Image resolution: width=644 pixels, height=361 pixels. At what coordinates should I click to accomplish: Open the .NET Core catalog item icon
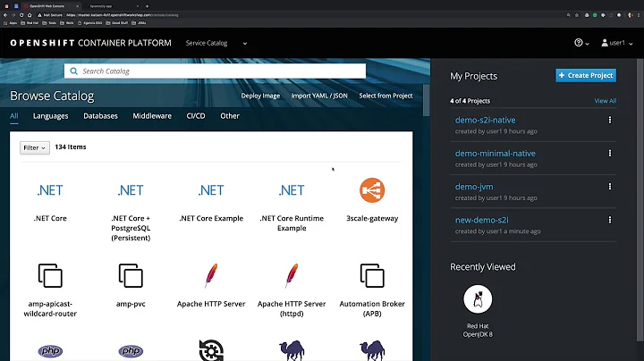tap(50, 190)
